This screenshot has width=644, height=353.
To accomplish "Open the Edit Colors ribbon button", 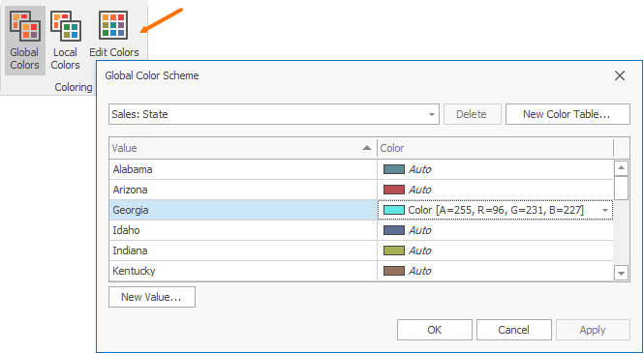I will [x=113, y=35].
